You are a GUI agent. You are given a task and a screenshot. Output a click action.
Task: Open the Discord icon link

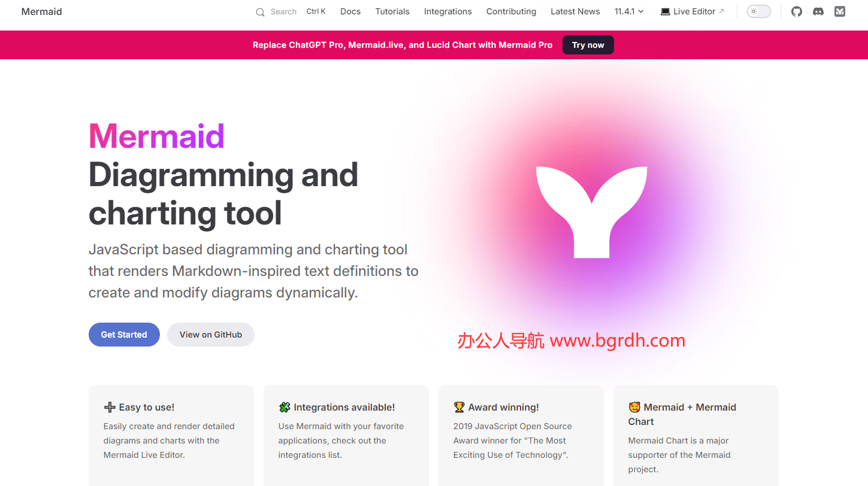(818, 11)
